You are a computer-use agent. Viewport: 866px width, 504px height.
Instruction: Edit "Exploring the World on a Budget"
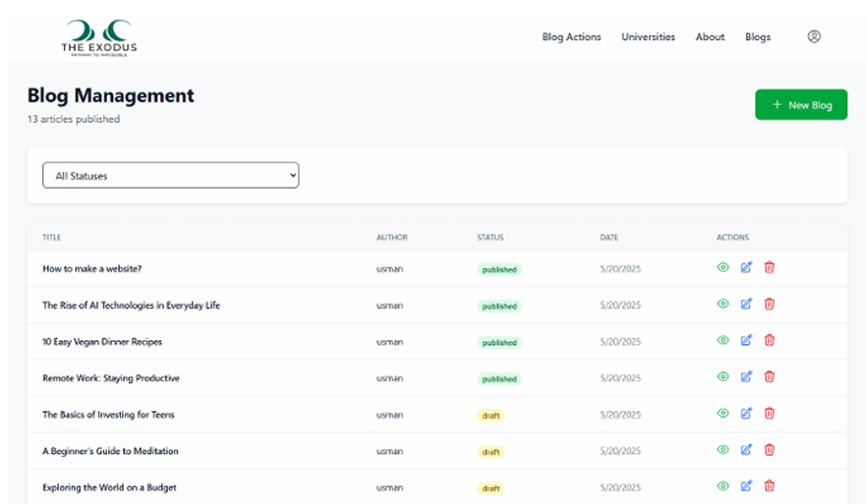coord(746,485)
